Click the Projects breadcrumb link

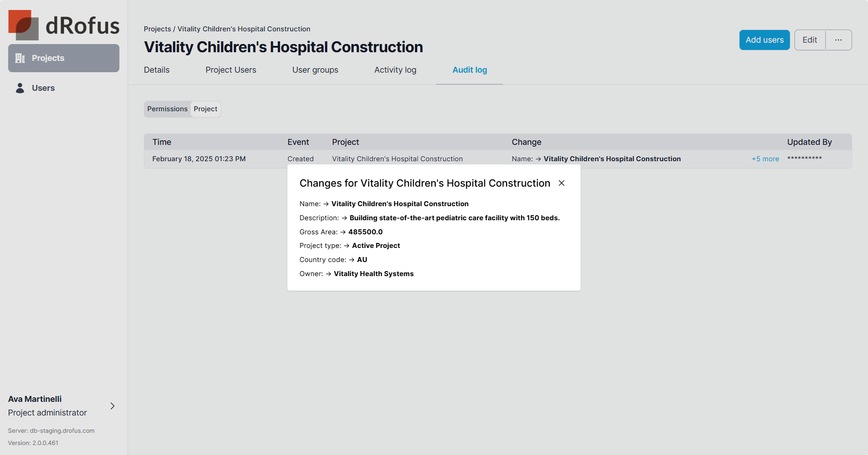coord(157,29)
